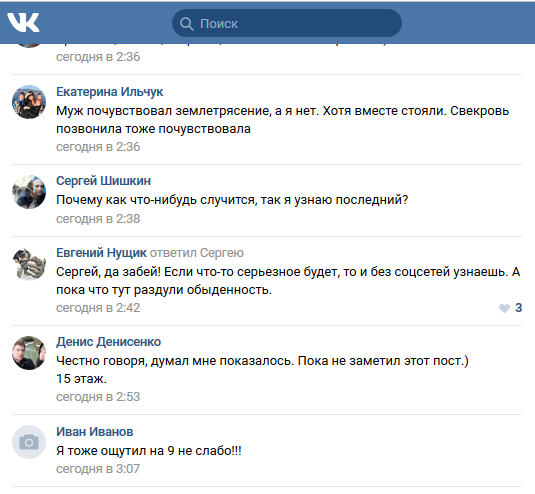Open Екатерина Ильчук's avatar photo
Image resolution: width=535 pixels, height=494 pixels.
click(x=29, y=102)
